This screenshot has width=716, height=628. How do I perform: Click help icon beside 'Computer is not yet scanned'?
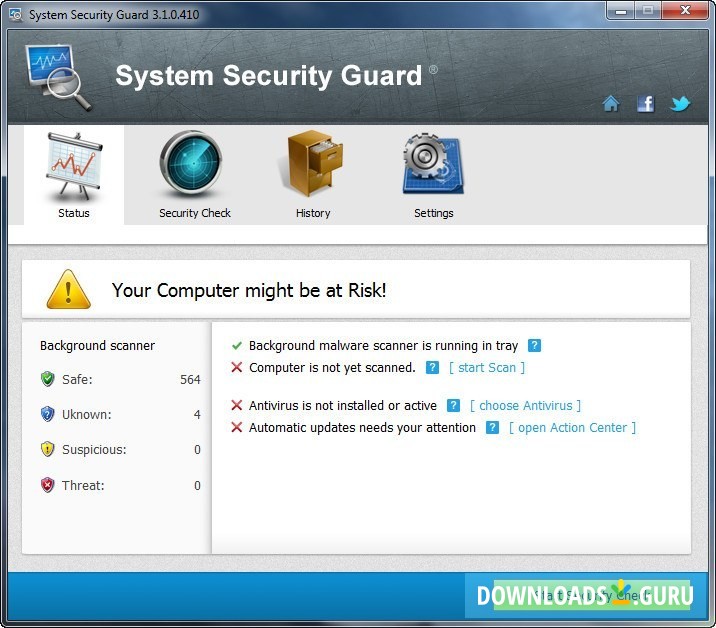tap(432, 367)
